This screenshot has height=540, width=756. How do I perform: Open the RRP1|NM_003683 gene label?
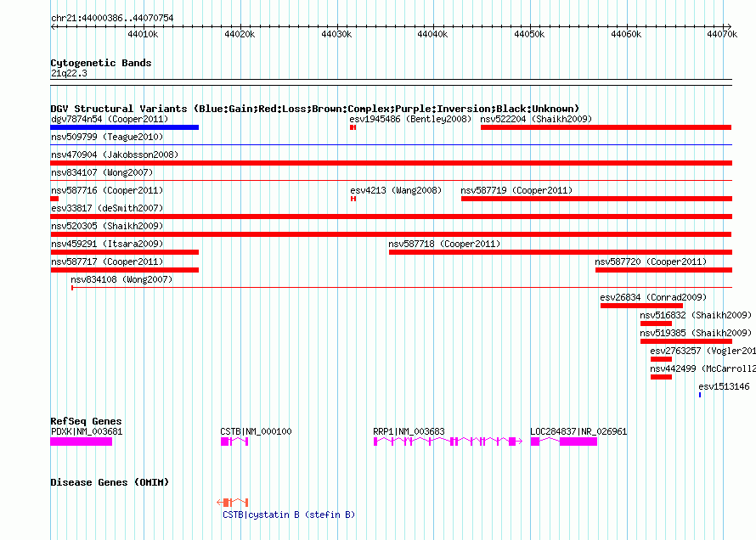point(409,431)
